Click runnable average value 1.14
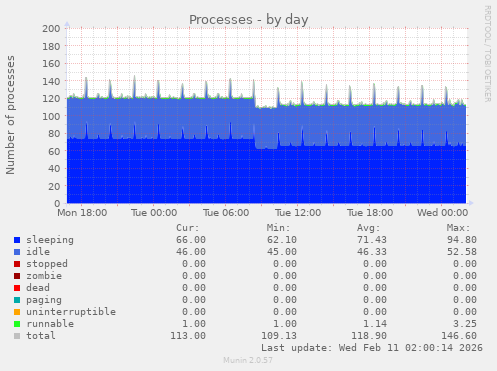Image resolution: width=497 pixels, height=371 pixels. click(x=375, y=324)
